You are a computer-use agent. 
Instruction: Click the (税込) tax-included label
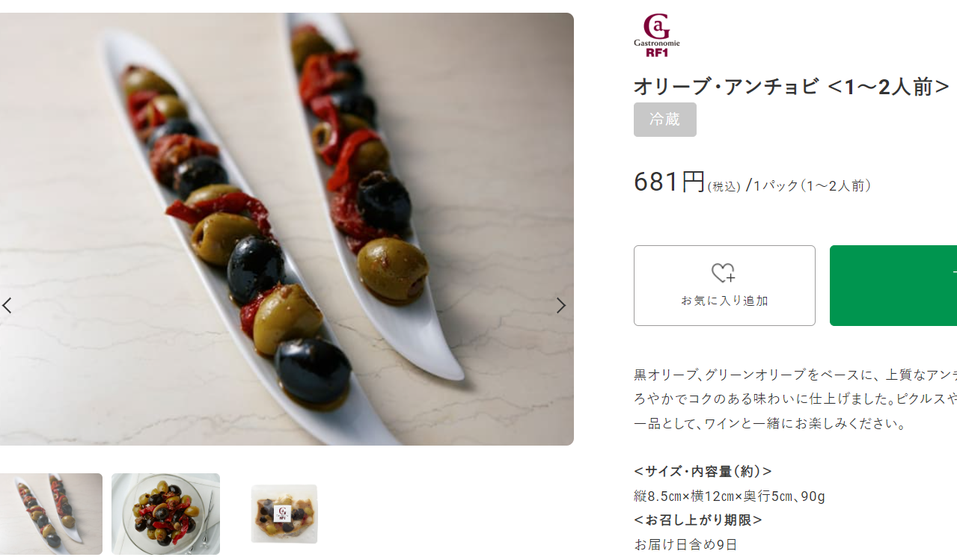724,186
